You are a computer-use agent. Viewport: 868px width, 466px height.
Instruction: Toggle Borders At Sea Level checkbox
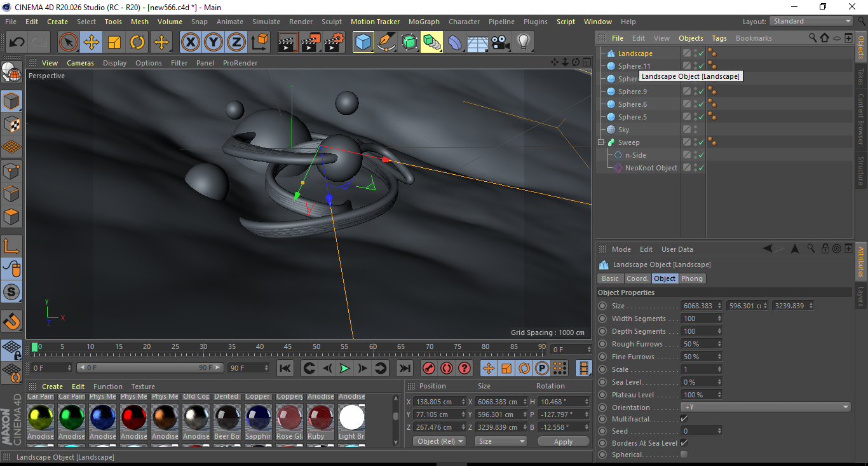(x=684, y=443)
